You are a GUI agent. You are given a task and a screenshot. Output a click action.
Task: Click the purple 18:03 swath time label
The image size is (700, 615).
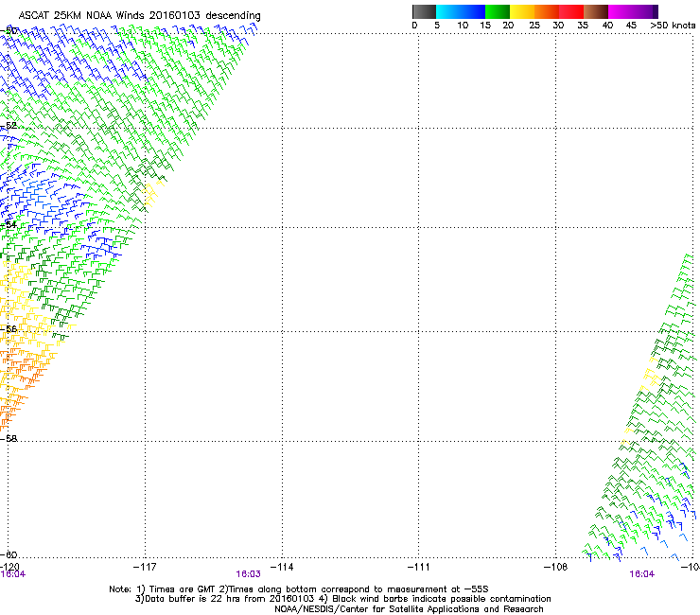tap(248, 574)
